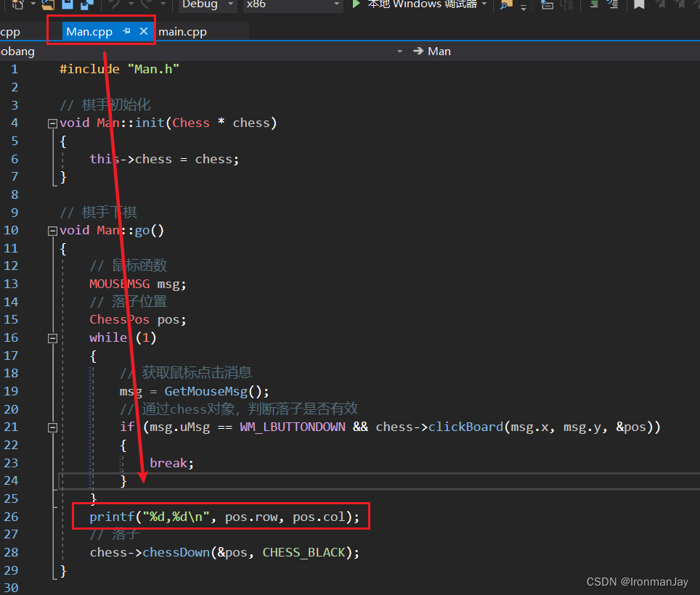
Task: Click the &pos argument on line 21
Action: [631, 427]
